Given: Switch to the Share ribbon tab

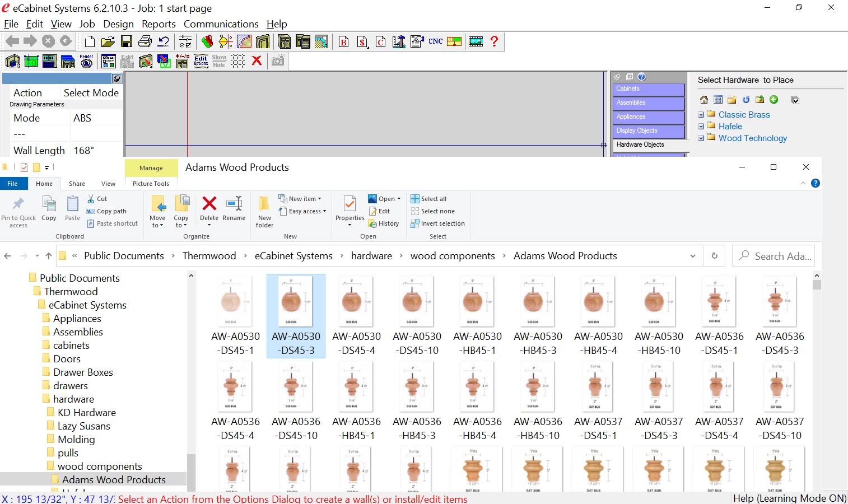Looking at the screenshot, I should (77, 184).
